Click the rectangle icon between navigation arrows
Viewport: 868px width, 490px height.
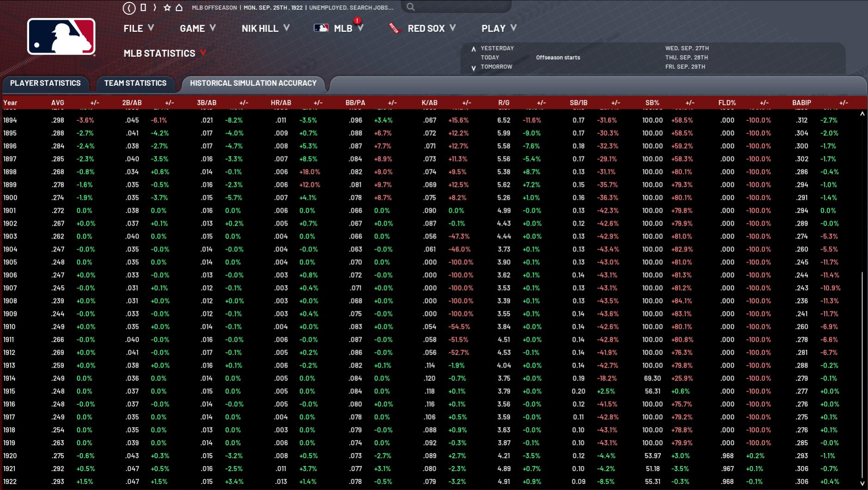point(143,7)
